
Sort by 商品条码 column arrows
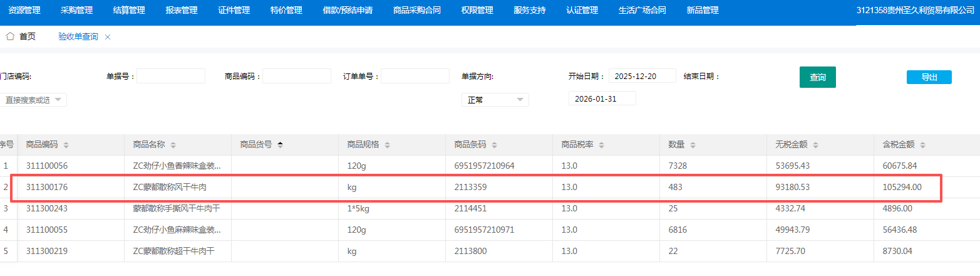(495, 145)
